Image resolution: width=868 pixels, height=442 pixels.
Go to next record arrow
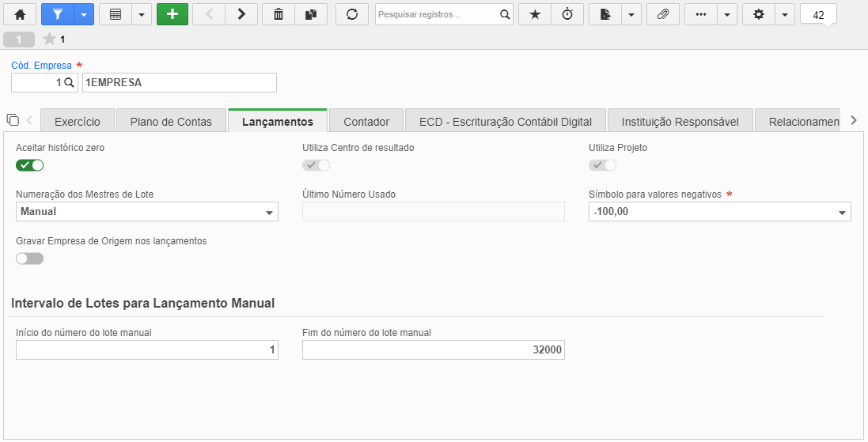click(241, 14)
